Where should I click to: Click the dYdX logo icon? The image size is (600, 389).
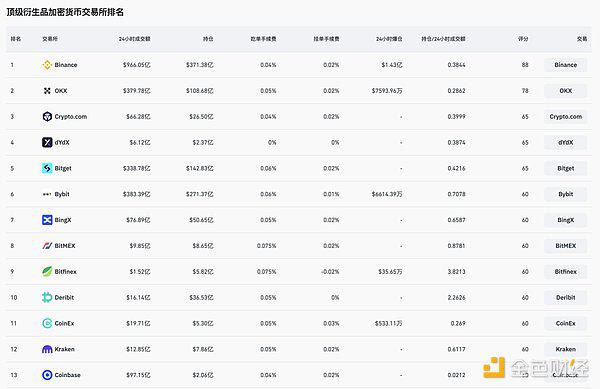pyautogui.click(x=47, y=142)
